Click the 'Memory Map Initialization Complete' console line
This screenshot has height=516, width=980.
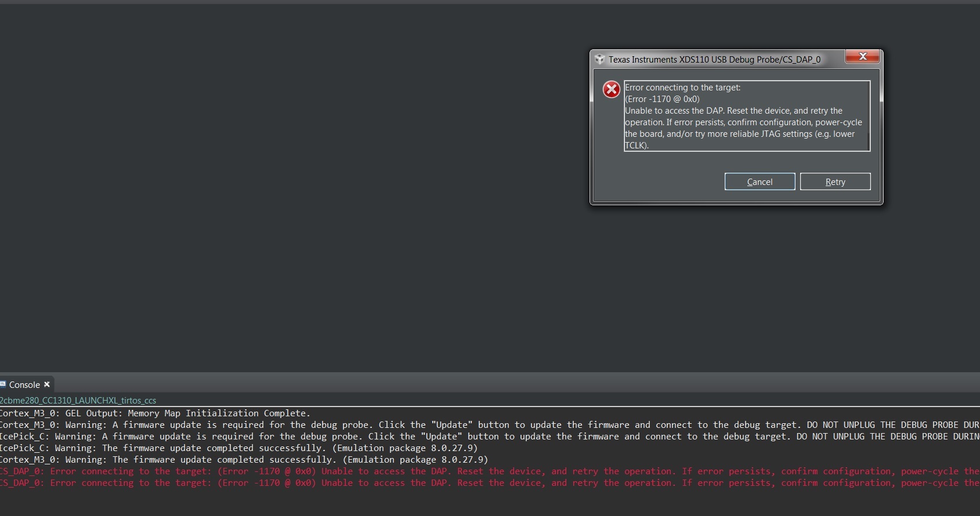(x=155, y=413)
